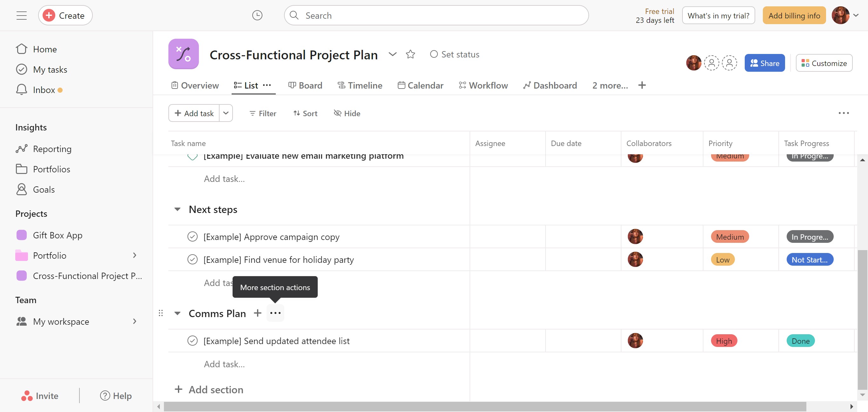Filter the task list
This screenshot has height=412, width=868.
(263, 113)
